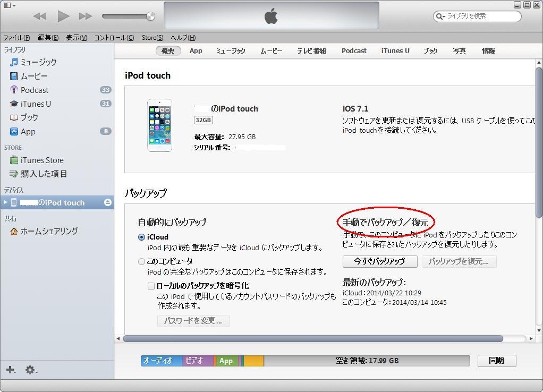
Task: Click the ムービー film icon in sidebar
Action: [14, 76]
